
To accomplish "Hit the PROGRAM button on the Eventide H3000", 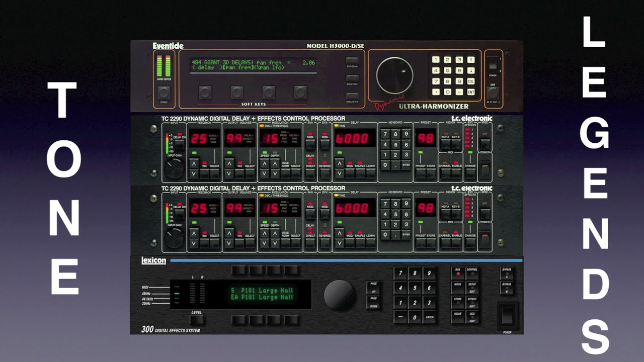I will pos(352,60).
